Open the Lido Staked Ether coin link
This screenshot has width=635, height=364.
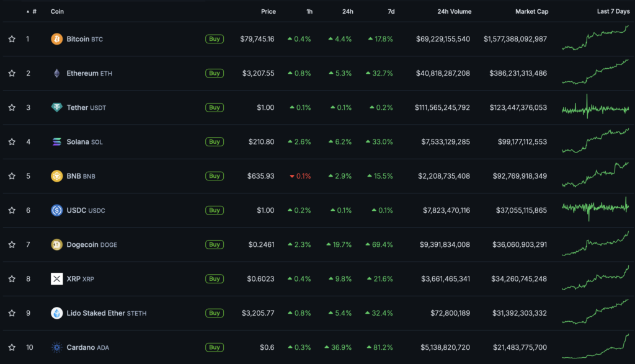(96, 313)
